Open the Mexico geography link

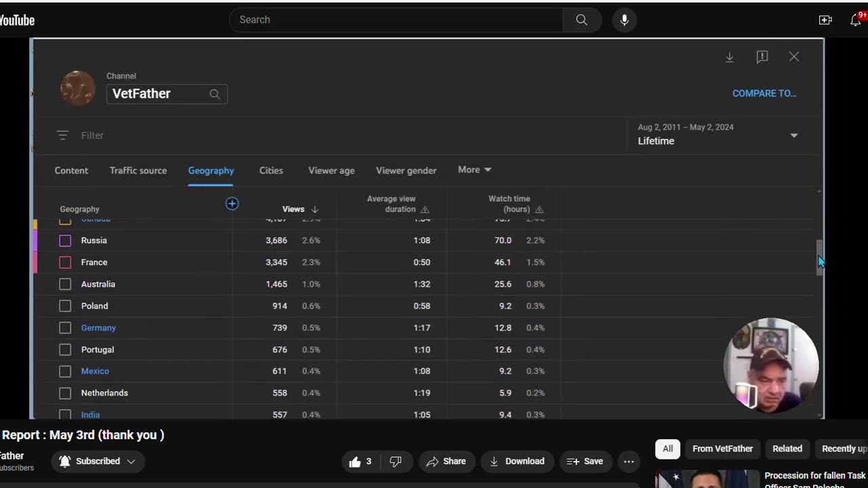(x=95, y=371)
